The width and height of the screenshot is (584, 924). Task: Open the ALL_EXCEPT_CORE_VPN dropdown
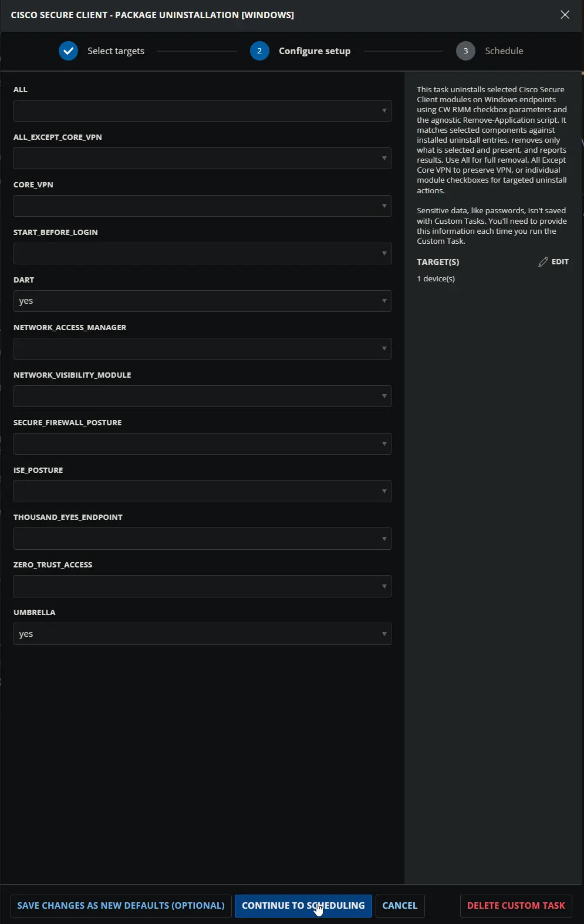(202, 158)
